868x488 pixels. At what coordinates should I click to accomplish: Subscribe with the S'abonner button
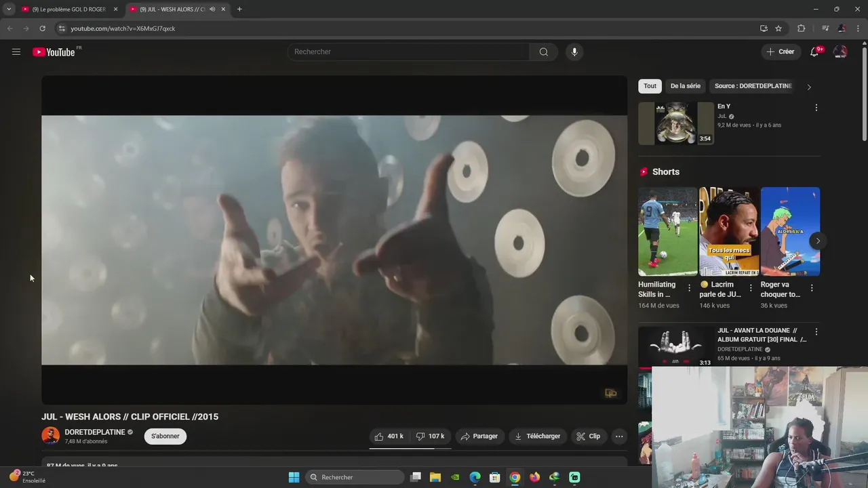point(165,436)
